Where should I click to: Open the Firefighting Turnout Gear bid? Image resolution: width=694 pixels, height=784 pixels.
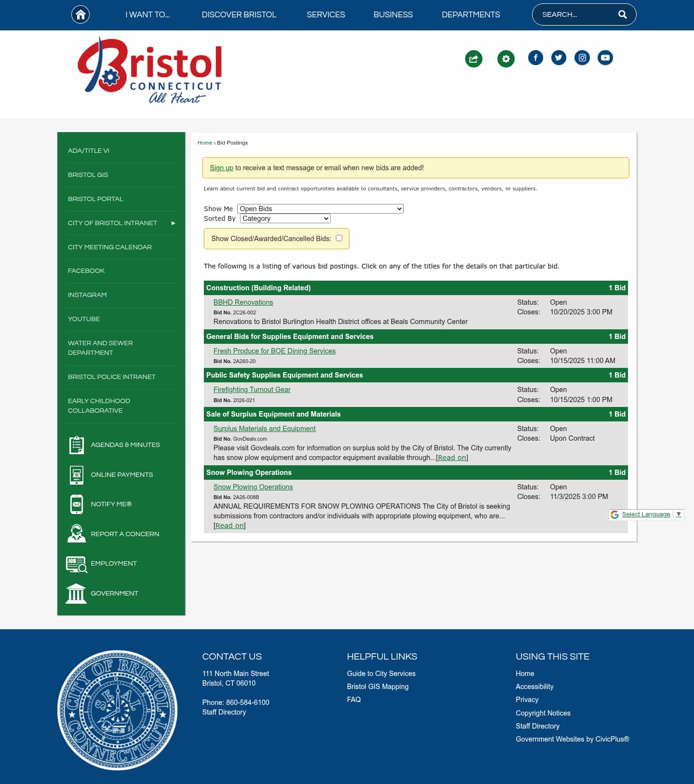[x=252, y=390]
